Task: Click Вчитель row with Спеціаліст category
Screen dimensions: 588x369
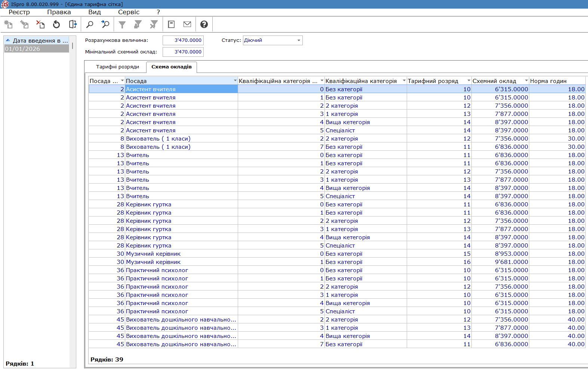Action: pyautogui.click(x=337, y=196)
